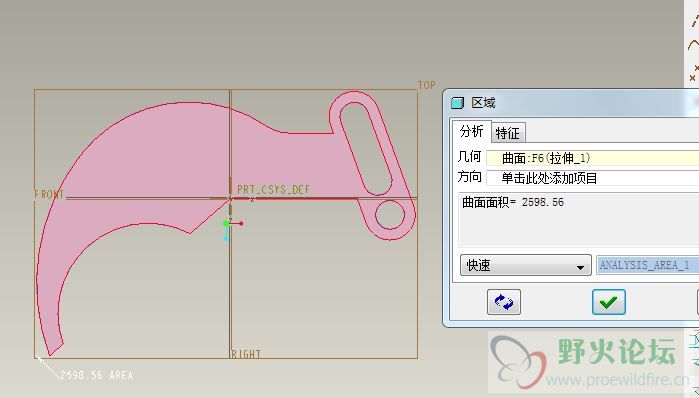
Task: Click the small circular hole in part
Action: coord(390,215)
